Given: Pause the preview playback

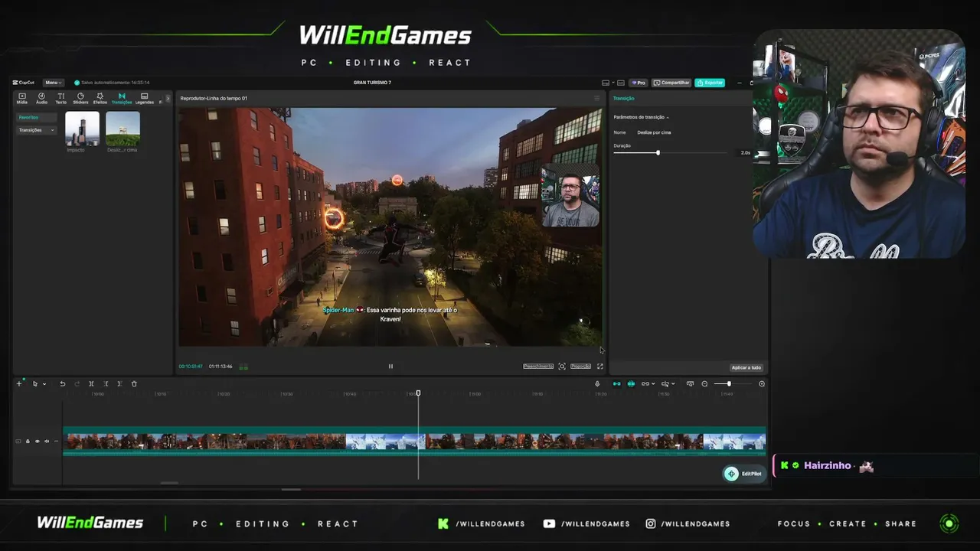Looking at the screenshot, I should [x=390, y=367].
